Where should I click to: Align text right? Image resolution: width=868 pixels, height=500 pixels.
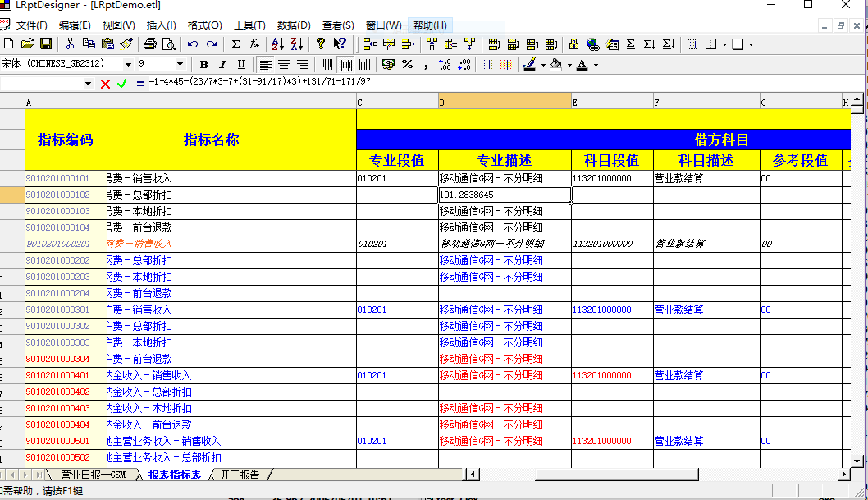click(303, 64)
